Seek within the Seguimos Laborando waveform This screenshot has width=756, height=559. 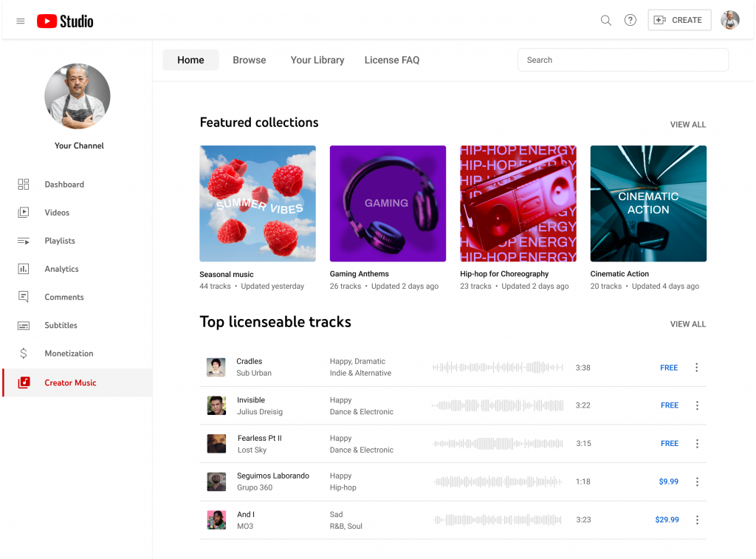coord(498,481)
